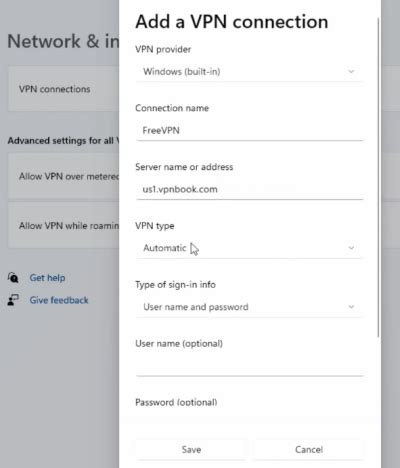Image resolution: width=400 pixels, height=468 pixels.
Task: Click the sign-in info chevron arrow
Action: [x=351, y=307]
